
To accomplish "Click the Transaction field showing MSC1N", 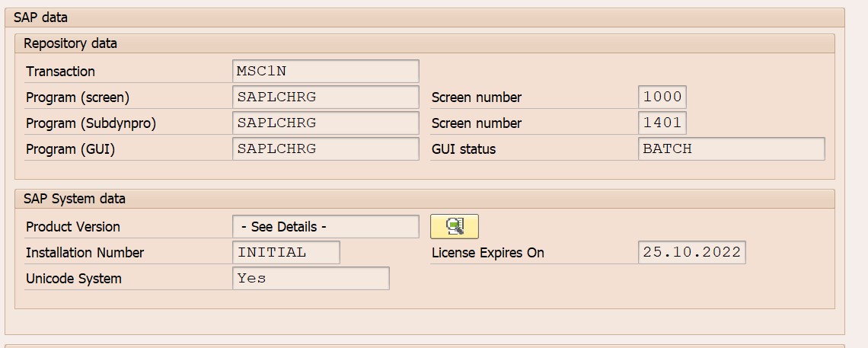I will [325, 72].
